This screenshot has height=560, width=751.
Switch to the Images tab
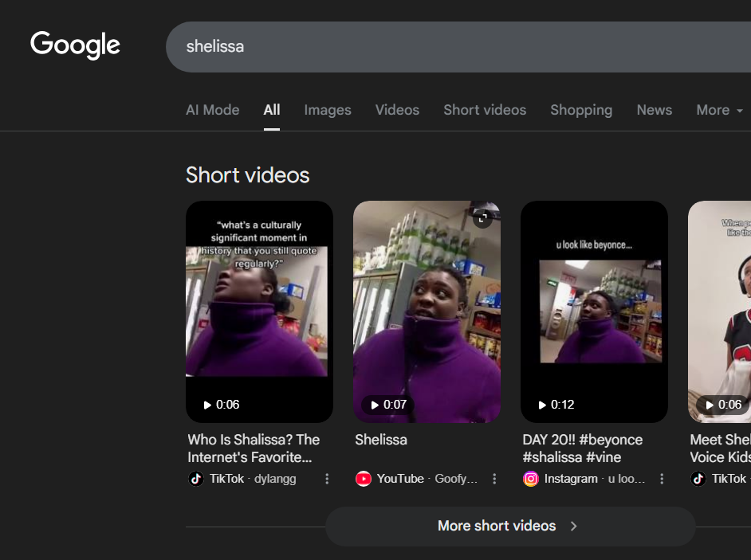coord(327,110)
